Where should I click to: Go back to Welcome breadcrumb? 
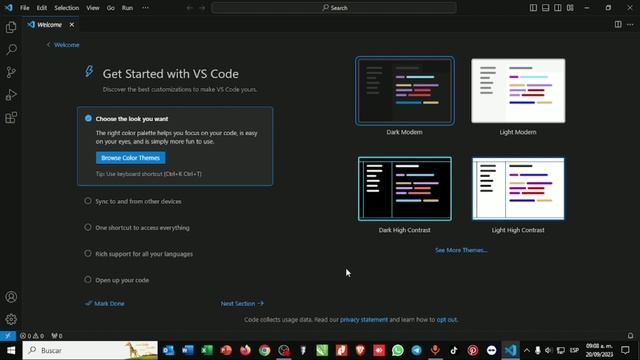(63, 44)
